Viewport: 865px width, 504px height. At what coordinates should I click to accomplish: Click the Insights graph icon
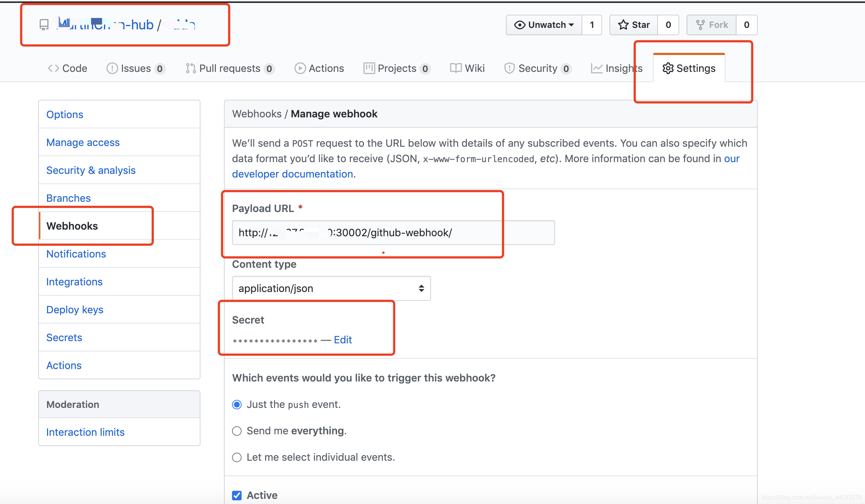pyautogui.click(x=597, y=68)
